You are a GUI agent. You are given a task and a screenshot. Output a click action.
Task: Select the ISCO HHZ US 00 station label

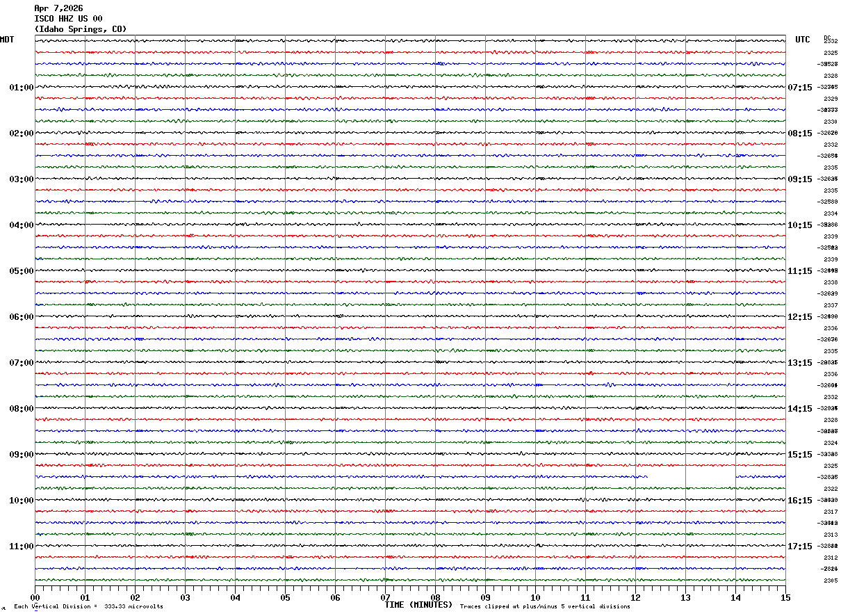click(x=68, y=19)
